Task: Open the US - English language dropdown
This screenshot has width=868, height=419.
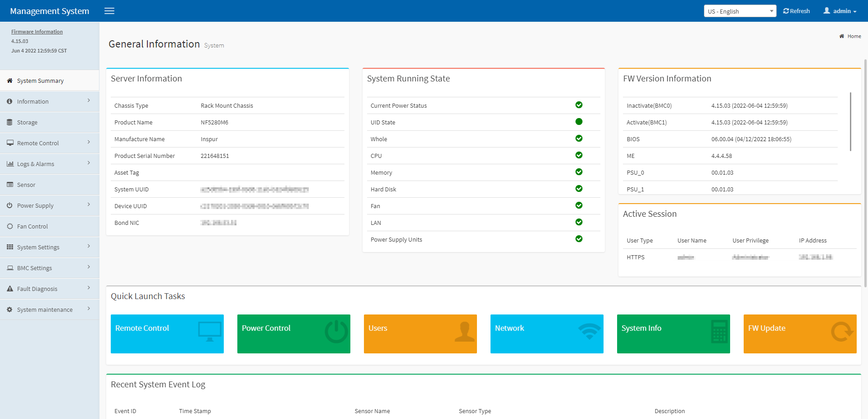Action: point(740,11)
